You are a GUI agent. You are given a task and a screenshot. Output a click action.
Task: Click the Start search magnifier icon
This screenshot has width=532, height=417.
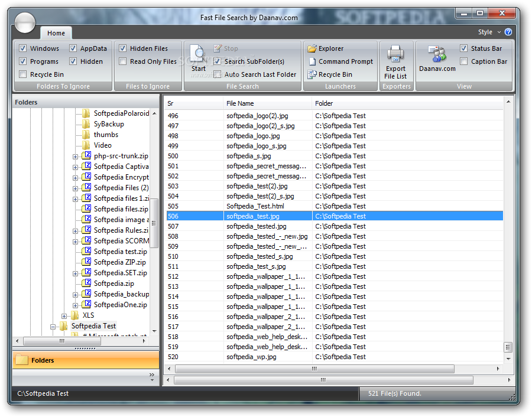click(198, 54)
